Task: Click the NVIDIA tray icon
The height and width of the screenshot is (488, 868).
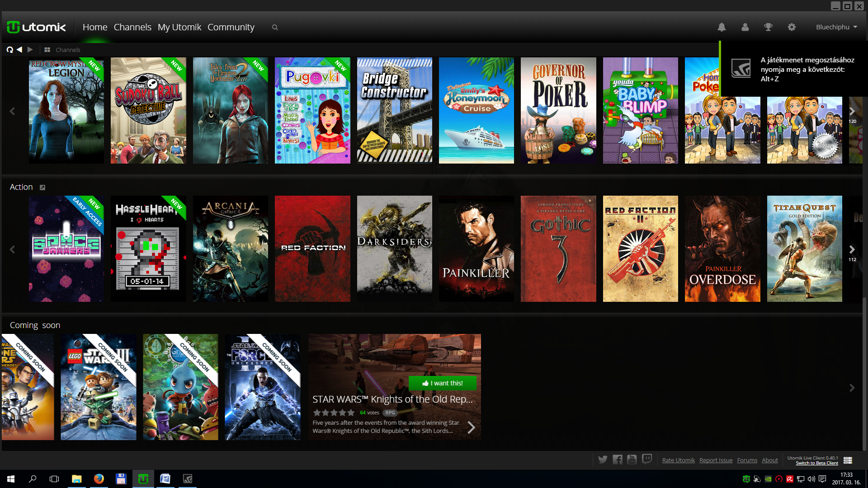Action: (768, 479)
